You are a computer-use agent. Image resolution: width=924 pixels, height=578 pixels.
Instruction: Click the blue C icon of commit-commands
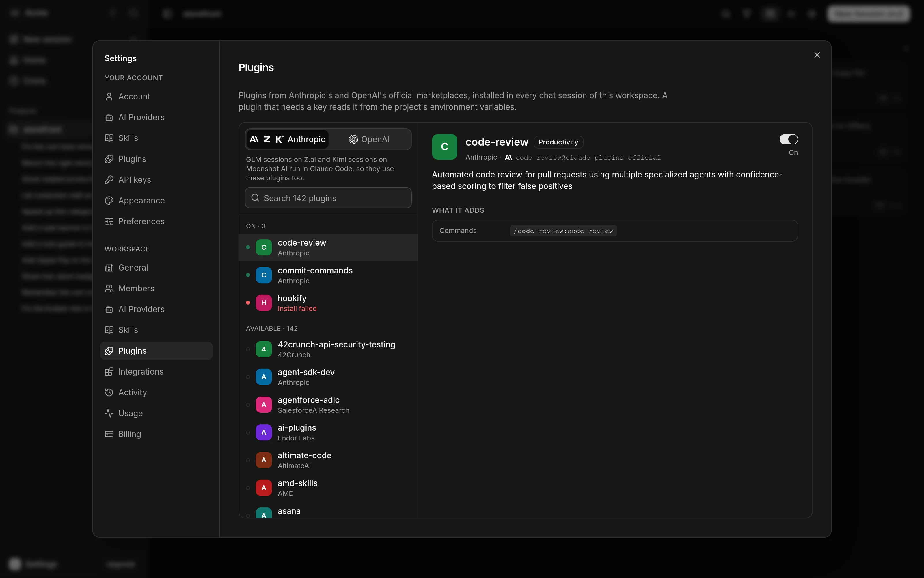tap(263, 275)
